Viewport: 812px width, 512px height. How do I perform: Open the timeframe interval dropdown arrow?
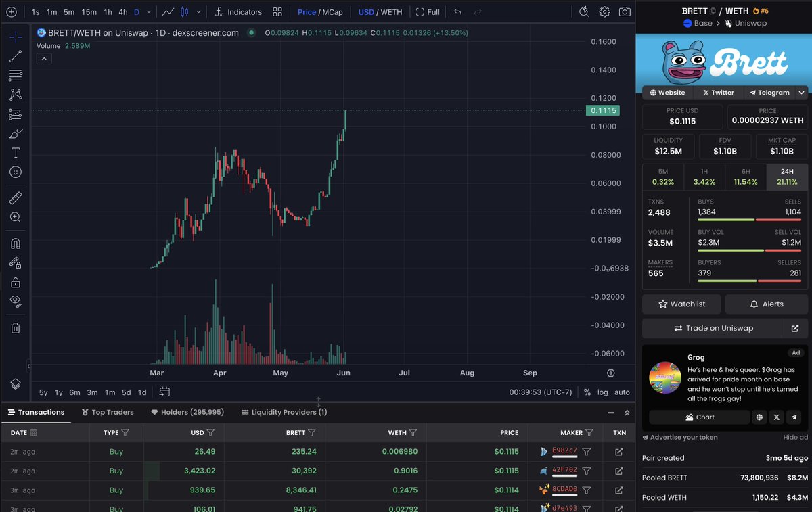(150, 12)
